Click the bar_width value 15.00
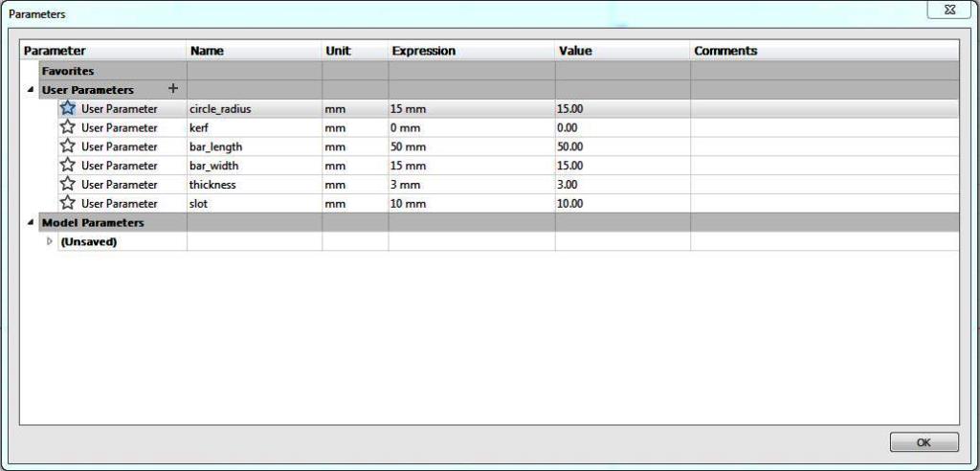Image resolution: width=980 pixels, height=471 pixels. coord(622,166)
